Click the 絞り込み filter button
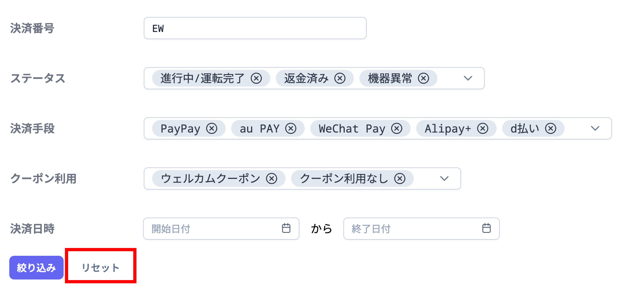644x292 pixels. pos(36,268)
